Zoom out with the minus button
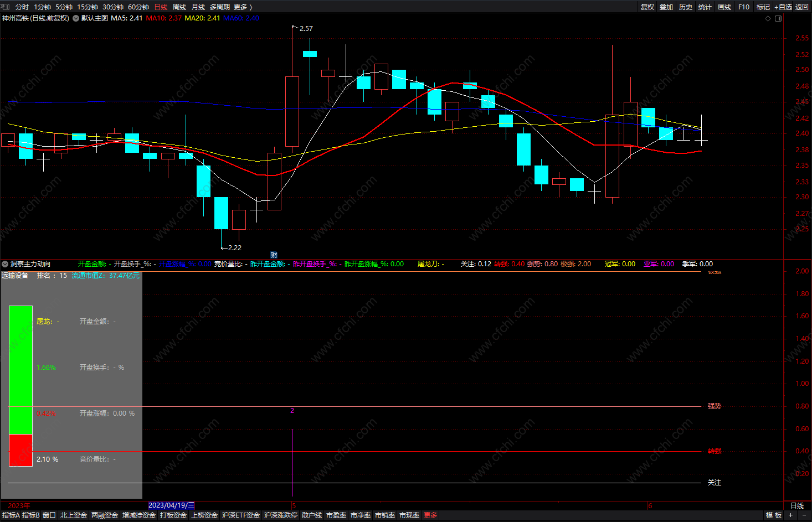The width and height of the screenshot is (812, 522). 804,515
